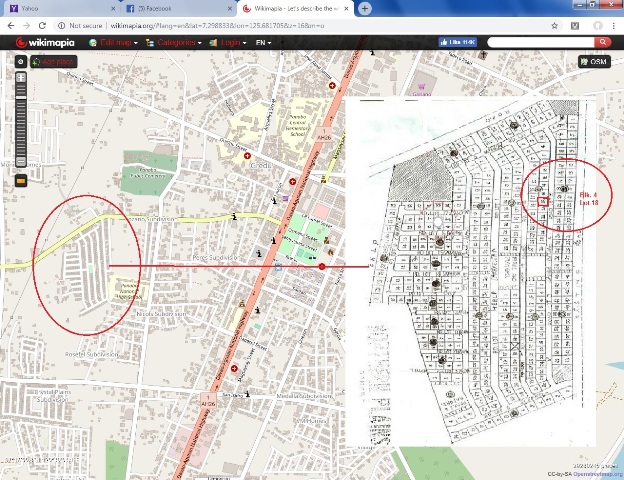Open a new browser tab
Image resolution: width=624 pixels, height=480 pixels.
pyautogui.click(x=366, y=7)
